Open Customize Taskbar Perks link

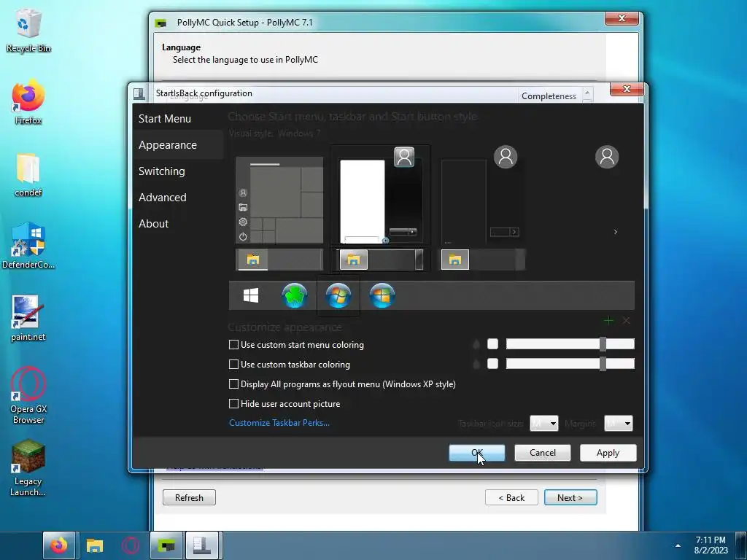pyautogui.click(x=279, y=423)
